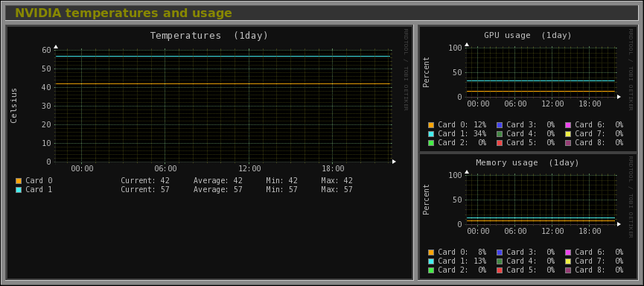Click the 100 tick on GPU usage graph

click(456, 48)
